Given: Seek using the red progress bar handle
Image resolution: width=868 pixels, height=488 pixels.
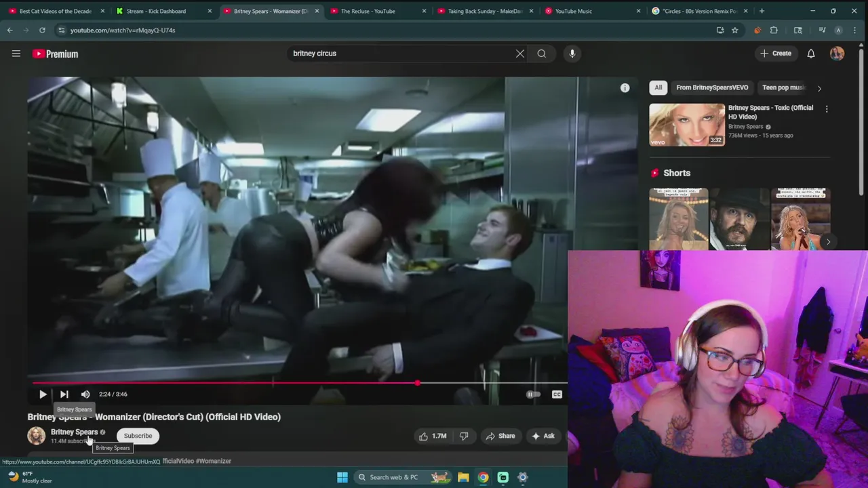Looking at the screenshot, I should tap(417, 383).
